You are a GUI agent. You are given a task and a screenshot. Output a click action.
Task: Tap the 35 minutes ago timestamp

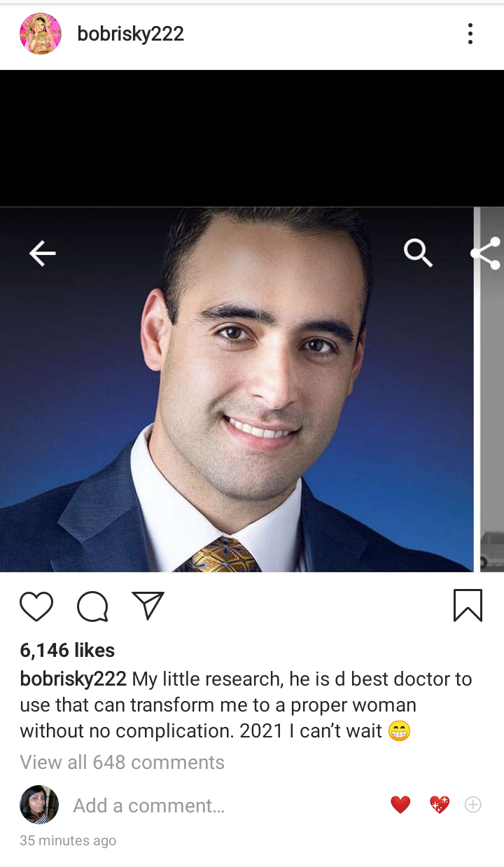point(68,840)
